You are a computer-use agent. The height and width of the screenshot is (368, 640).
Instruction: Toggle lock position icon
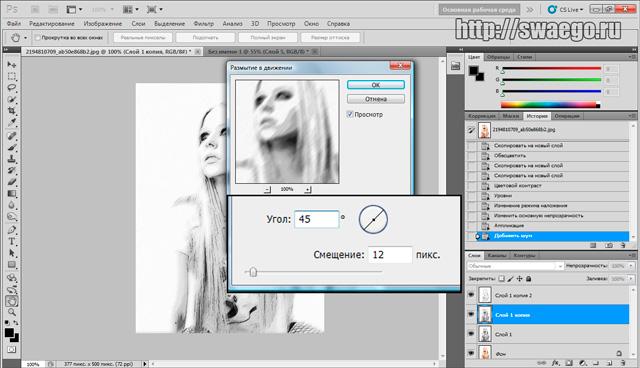(x=519, y=279)
